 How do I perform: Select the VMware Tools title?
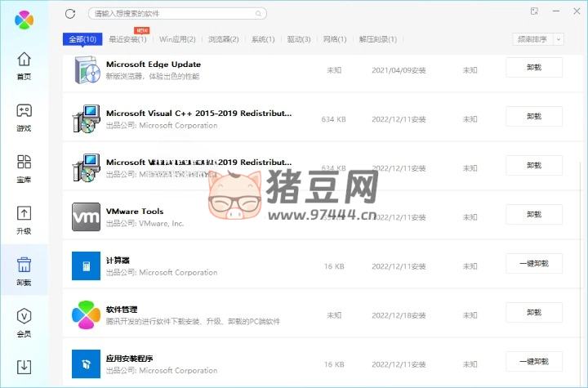(135, 212)
